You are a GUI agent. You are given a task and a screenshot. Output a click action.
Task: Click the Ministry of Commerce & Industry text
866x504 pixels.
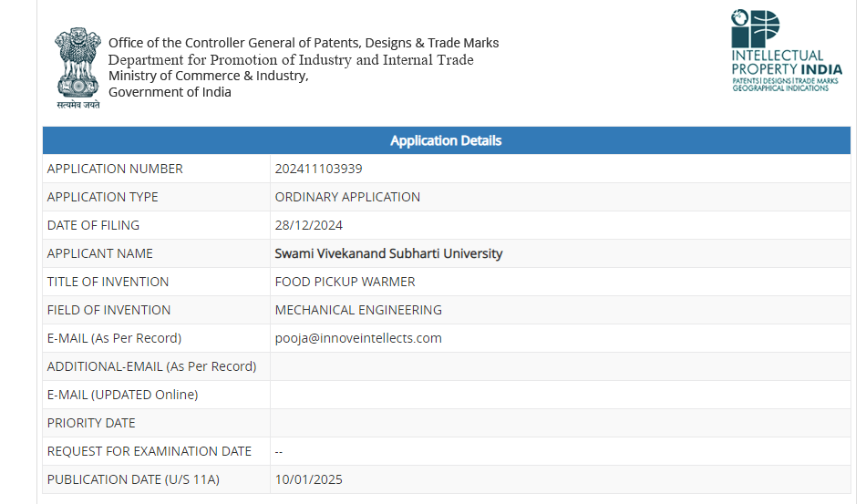point(209,76)
